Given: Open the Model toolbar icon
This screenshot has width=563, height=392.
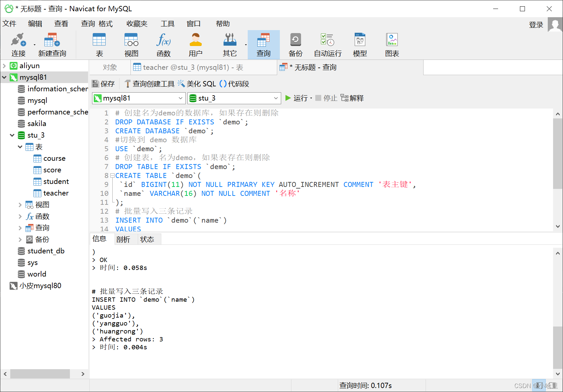Looking at the screenshot, I should tap(360, 45).
